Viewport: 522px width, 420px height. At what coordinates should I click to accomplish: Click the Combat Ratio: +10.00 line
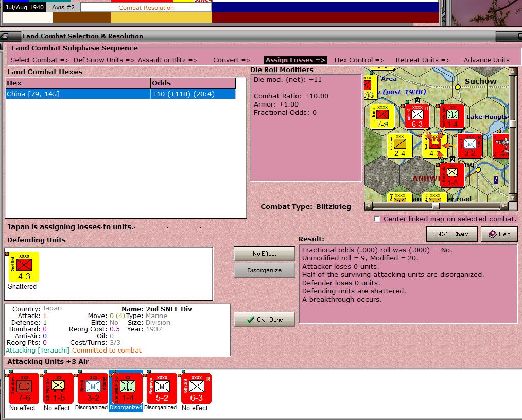(x=291, y=96)
